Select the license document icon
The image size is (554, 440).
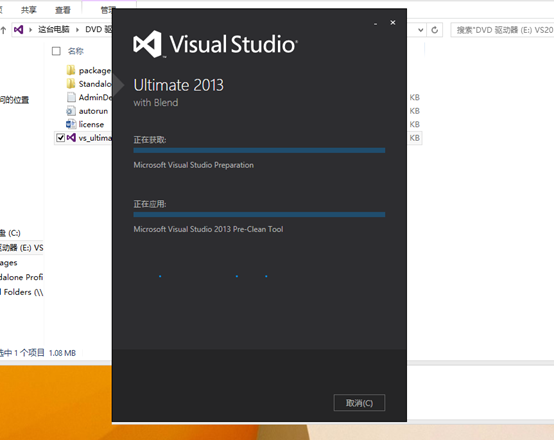click(71, 124)
